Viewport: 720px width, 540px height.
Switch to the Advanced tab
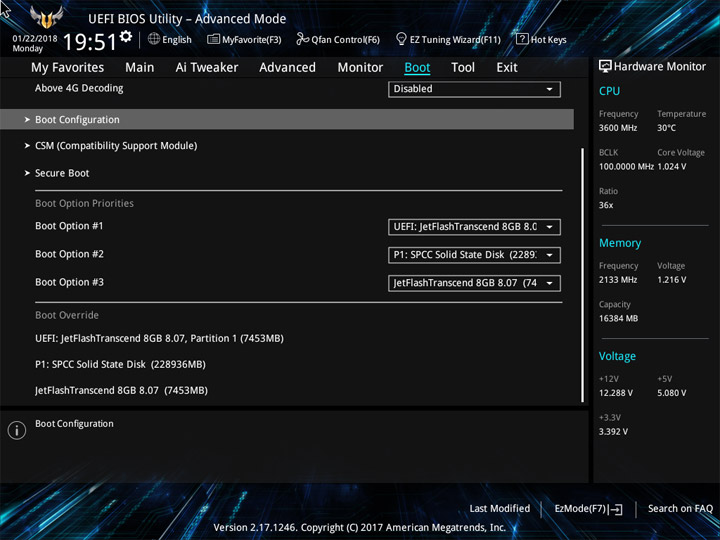point(287,68)
